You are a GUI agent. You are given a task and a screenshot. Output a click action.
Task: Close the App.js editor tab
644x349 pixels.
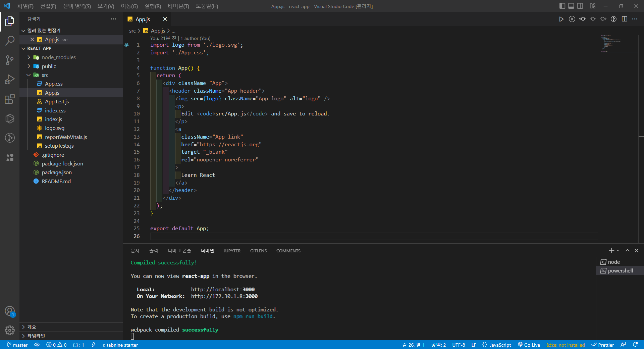[165, 19]
